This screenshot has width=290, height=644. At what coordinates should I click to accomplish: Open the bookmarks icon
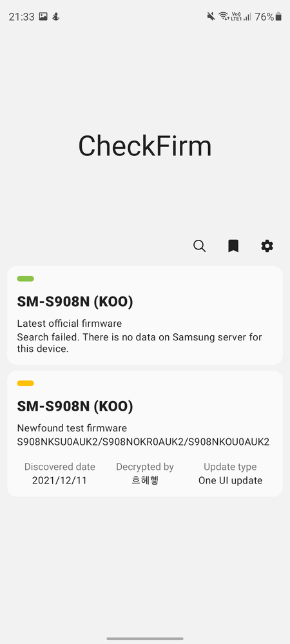(233, 246)
